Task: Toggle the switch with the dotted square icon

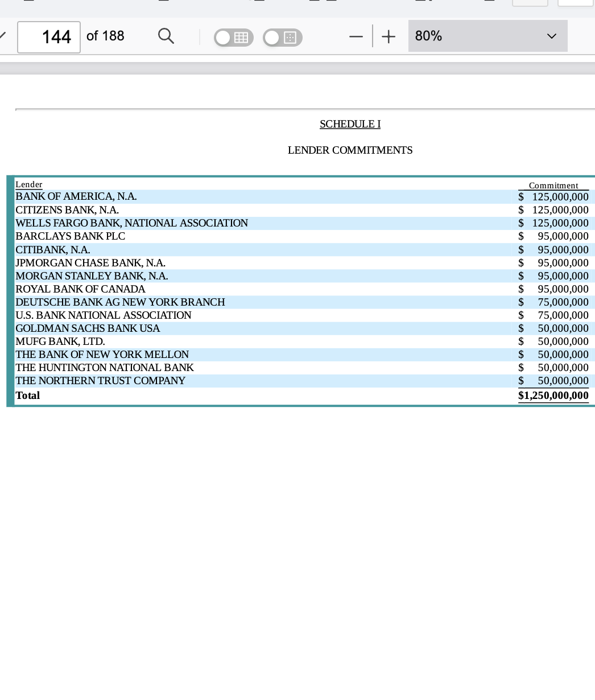Action: [x=283, y=38]
